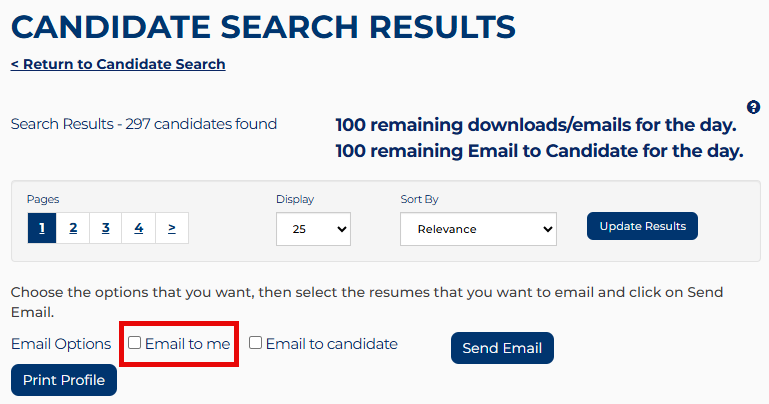Open the Display count dropdown

(x=313, y=229)
